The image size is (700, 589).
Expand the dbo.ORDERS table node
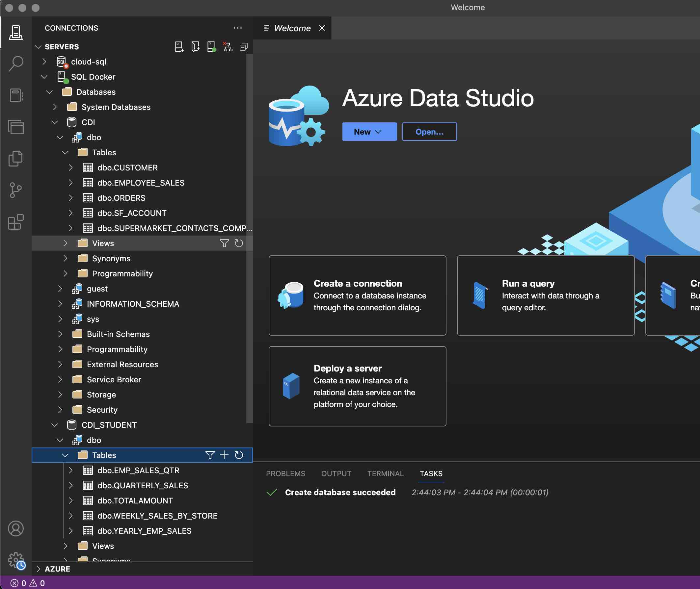tap(70, 198)
